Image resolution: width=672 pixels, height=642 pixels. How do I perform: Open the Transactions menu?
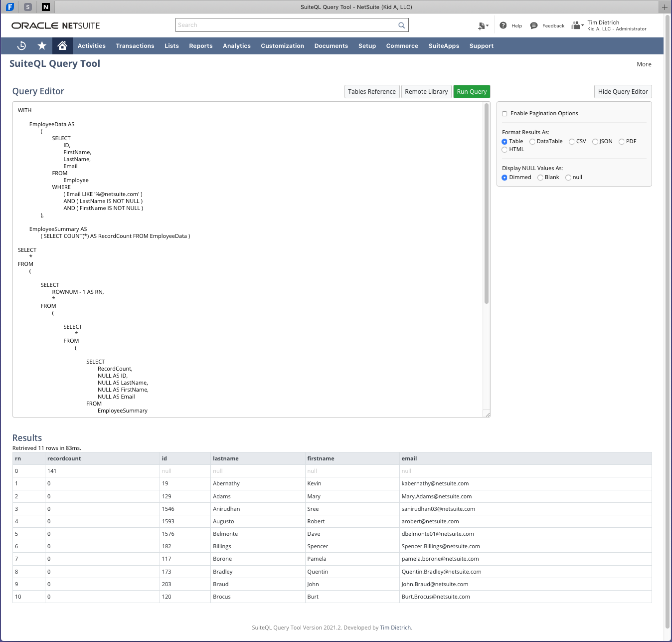coord(135,46)
